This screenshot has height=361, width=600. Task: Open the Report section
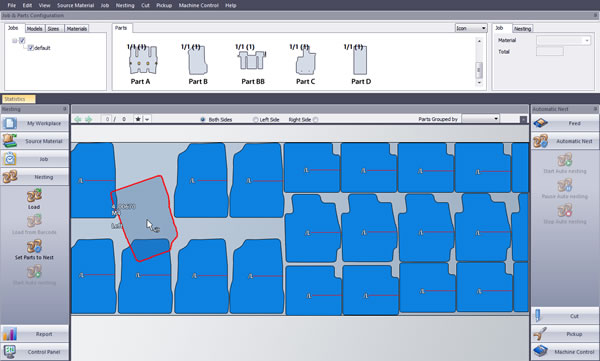pos(34,334)
